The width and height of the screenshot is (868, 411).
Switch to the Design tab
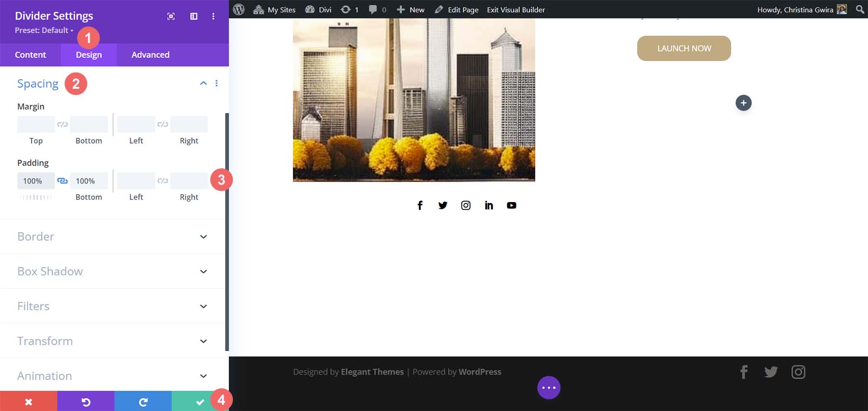coord(89,55)
